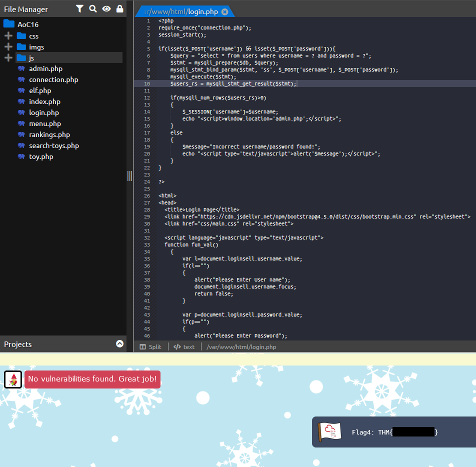Click the /var/www/html/login.php path in status bar
The width and height of the screenshot is (476, 467).
[x=241, y=347]
